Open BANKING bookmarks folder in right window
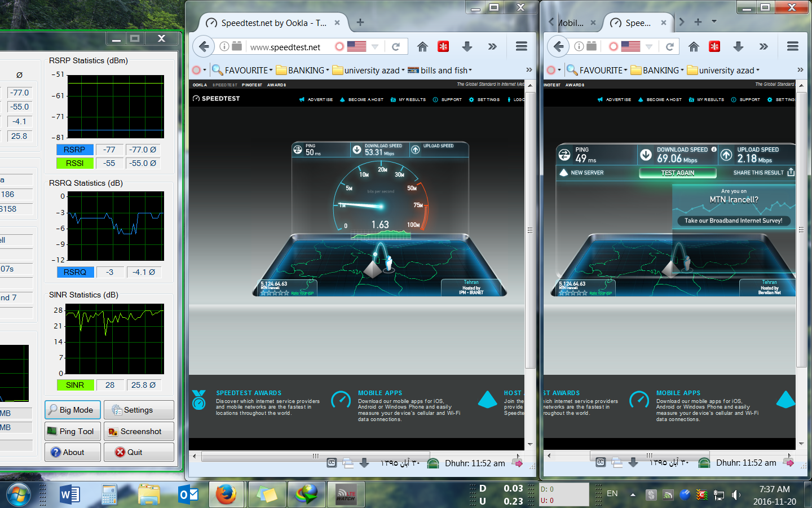Viewport: 812px width, 508px height. point(657,70)
